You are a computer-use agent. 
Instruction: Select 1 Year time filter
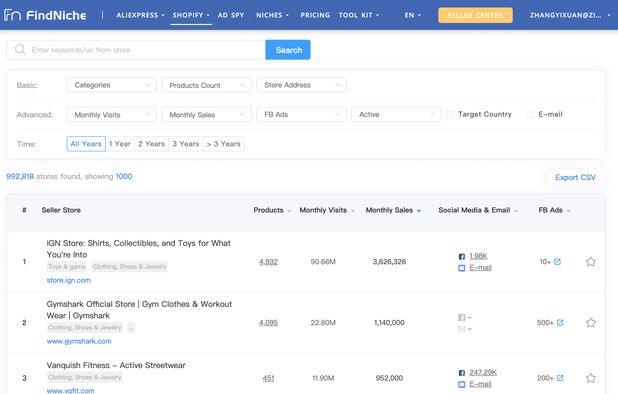click(120, 144)
